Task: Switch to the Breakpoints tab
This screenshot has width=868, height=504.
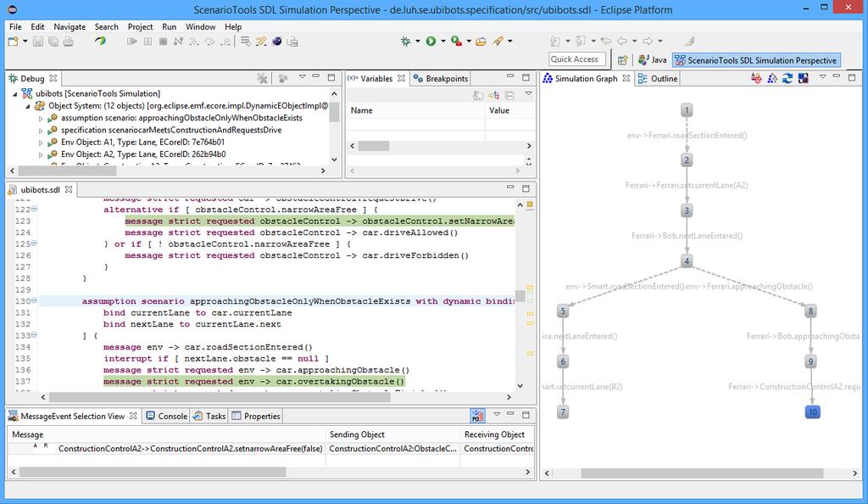Action: pyautogui.click(x=441, y=79)
